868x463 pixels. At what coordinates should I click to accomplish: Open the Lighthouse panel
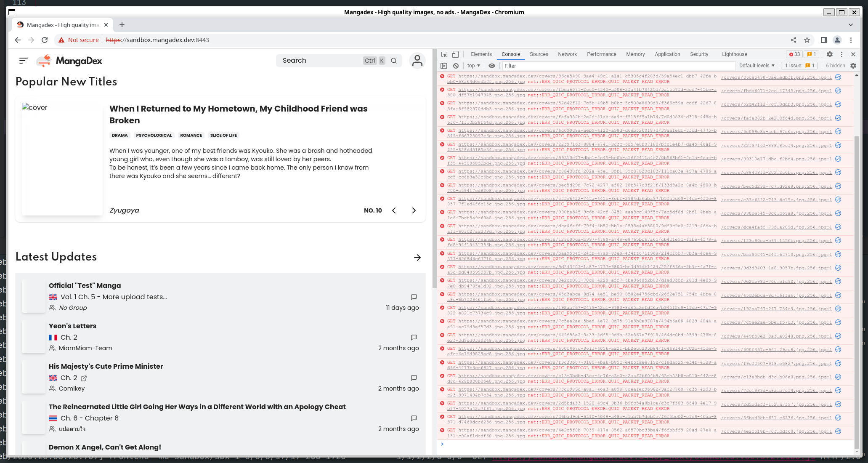pyautogui.click(x=734, y=54)
